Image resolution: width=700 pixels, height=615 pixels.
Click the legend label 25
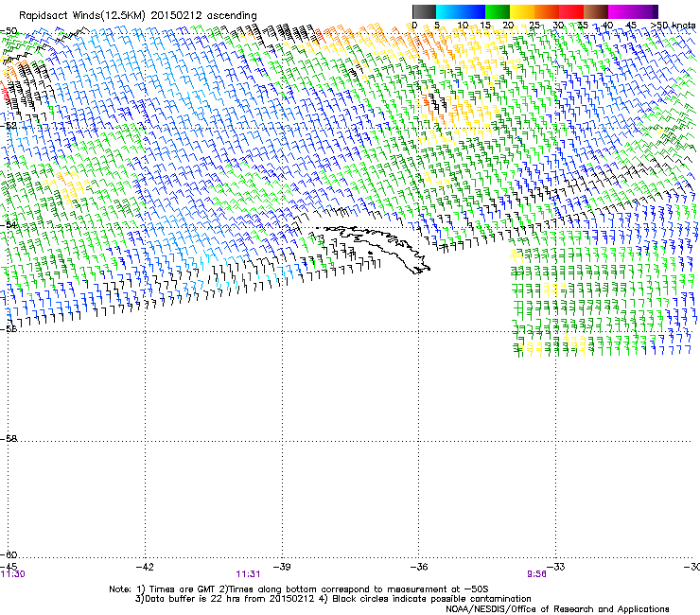coord(534,26)
